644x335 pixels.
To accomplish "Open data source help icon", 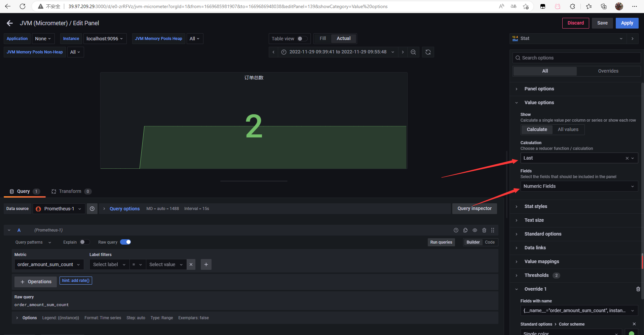I will (92, 209).
